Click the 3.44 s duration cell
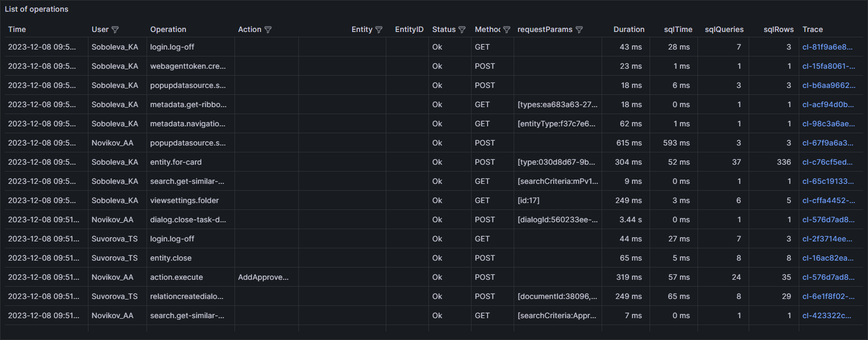This screenshot has width=868, height=340. tap(630, 220)
